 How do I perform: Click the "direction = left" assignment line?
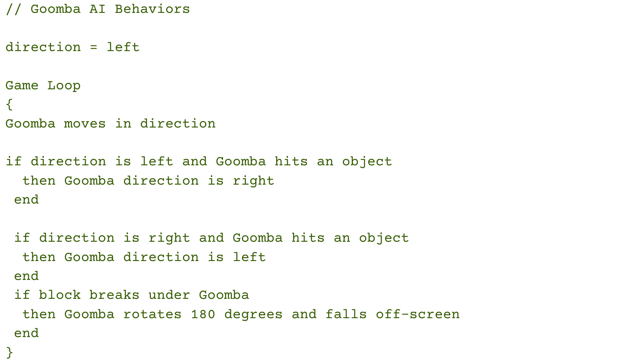(72, 47)
